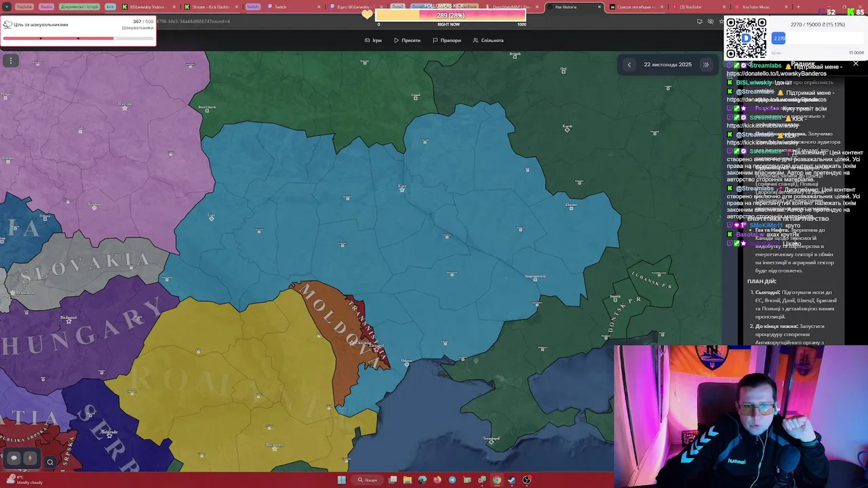Click the FOLLOWERS KICK 289 progress bar
Image resolution: width=868 pixels, height=488 pixels.
click(451, 15)
